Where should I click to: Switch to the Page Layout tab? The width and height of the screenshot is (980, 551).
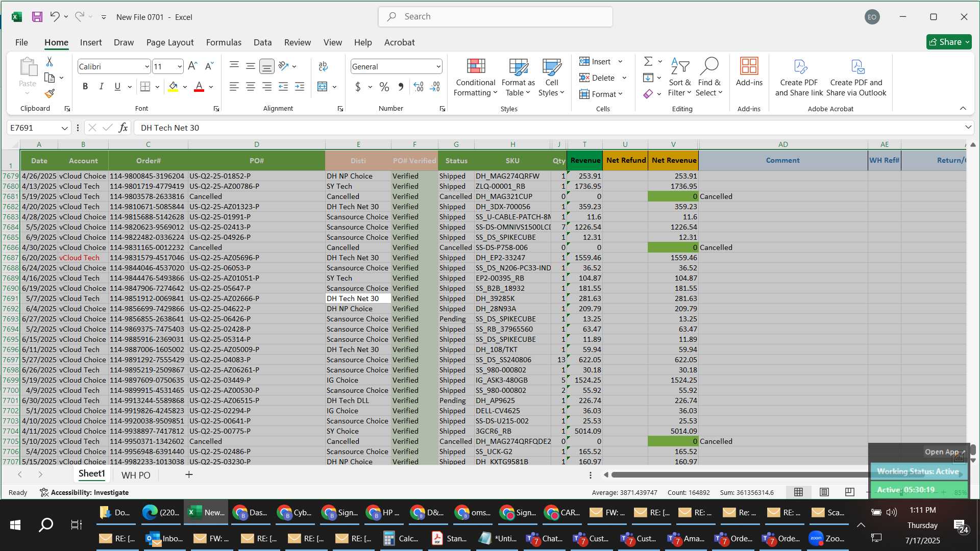170,42
